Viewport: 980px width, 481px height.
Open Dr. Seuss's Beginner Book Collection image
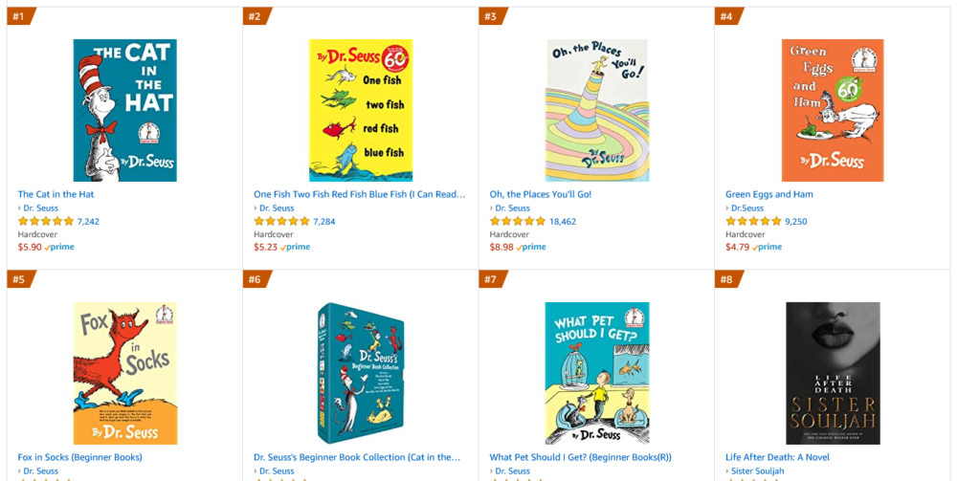point(361,373)
